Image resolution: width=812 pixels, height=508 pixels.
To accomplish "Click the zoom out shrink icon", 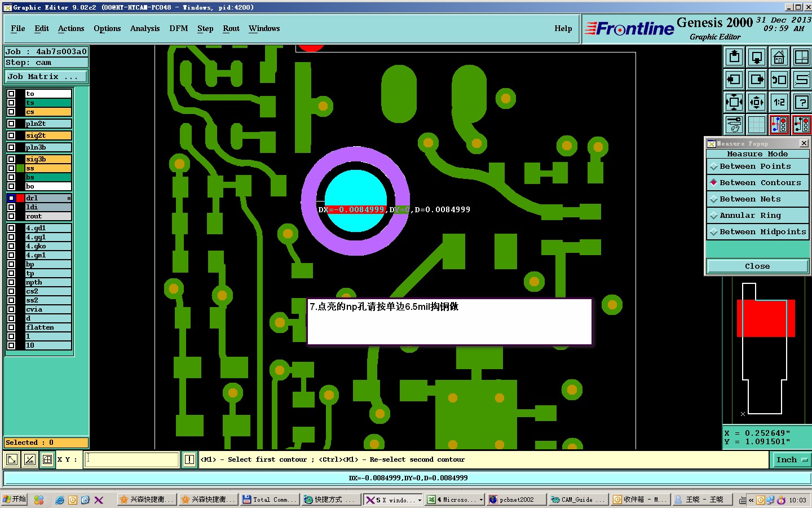I will (757, 102).
